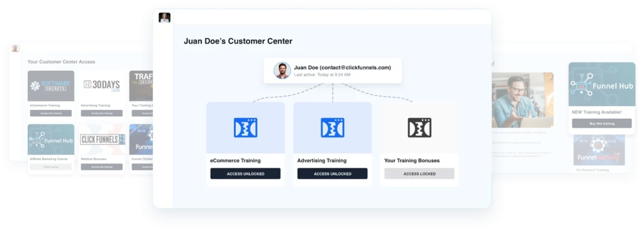Viewport: 644px width, 230px height.
Task: Open the 30 Days course thumbnail
Action: click(x=101, y=86)
